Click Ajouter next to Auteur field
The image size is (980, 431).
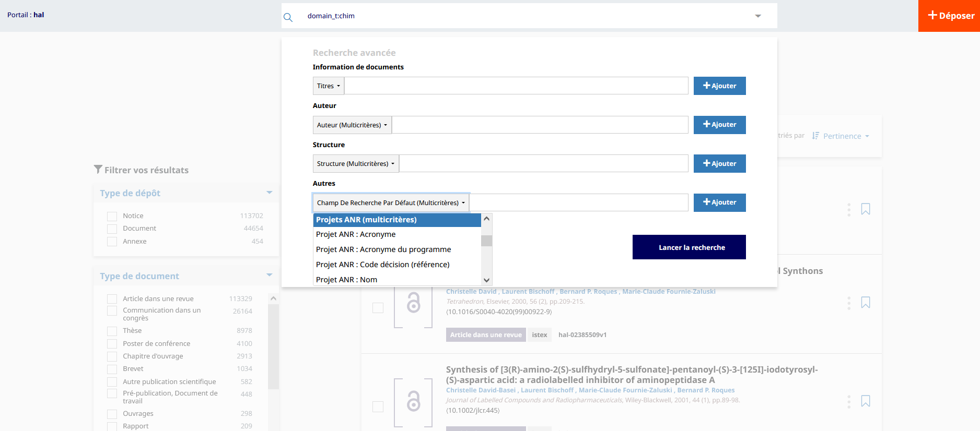719,125
